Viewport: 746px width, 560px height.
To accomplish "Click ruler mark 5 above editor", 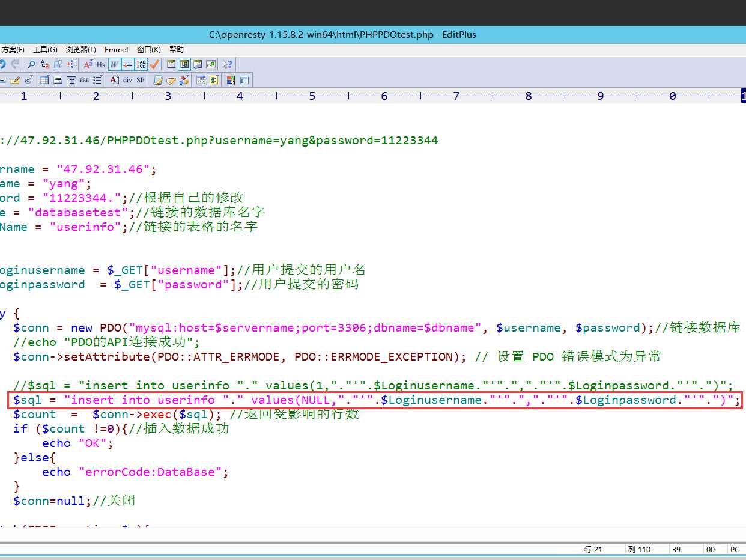I will coord(312,96).
